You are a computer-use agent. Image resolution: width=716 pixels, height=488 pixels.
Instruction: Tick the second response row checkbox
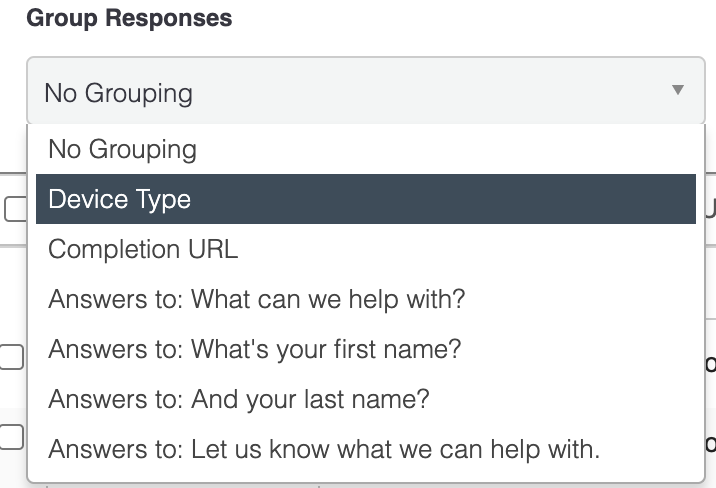point(12,436)
